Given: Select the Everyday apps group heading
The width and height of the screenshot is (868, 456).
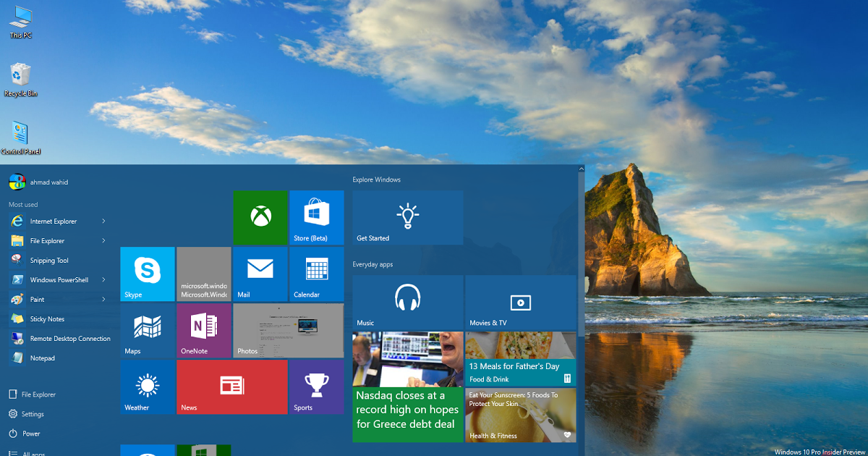Looking at the screenshot, I should click(x=373, y=264).
